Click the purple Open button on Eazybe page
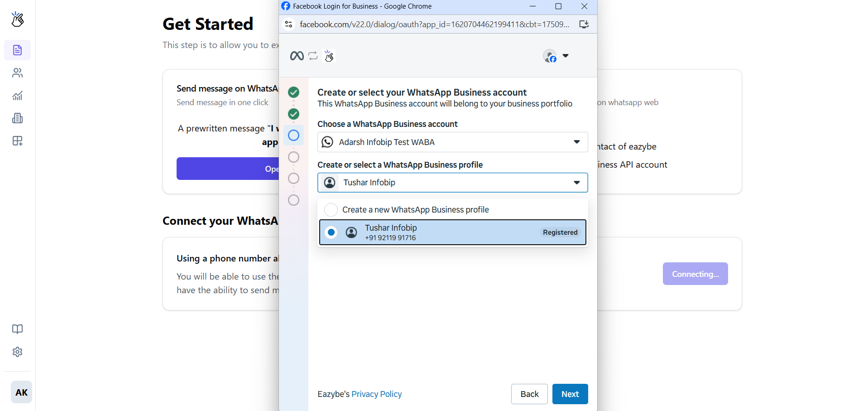This screenshot has height=411, width=868. (227, 169)
